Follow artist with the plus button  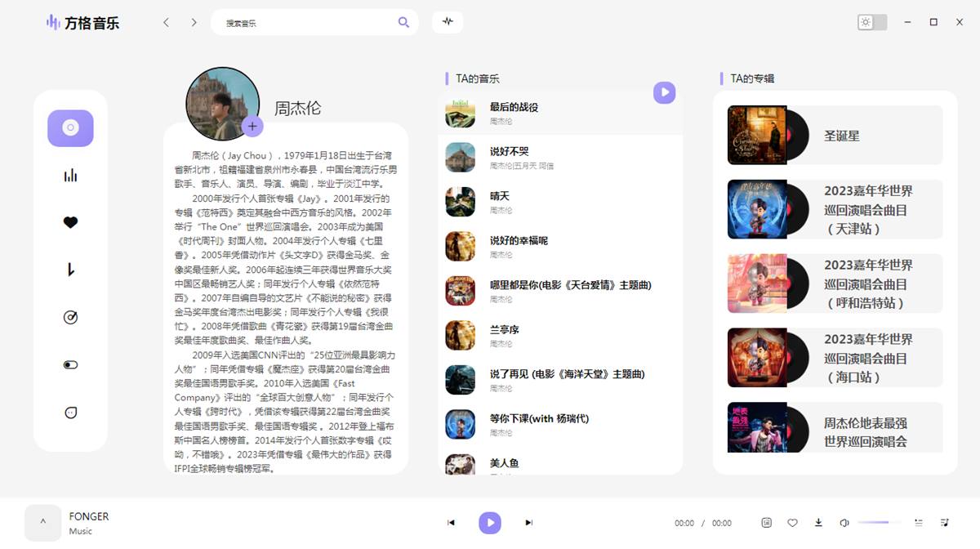pos(252,126)
